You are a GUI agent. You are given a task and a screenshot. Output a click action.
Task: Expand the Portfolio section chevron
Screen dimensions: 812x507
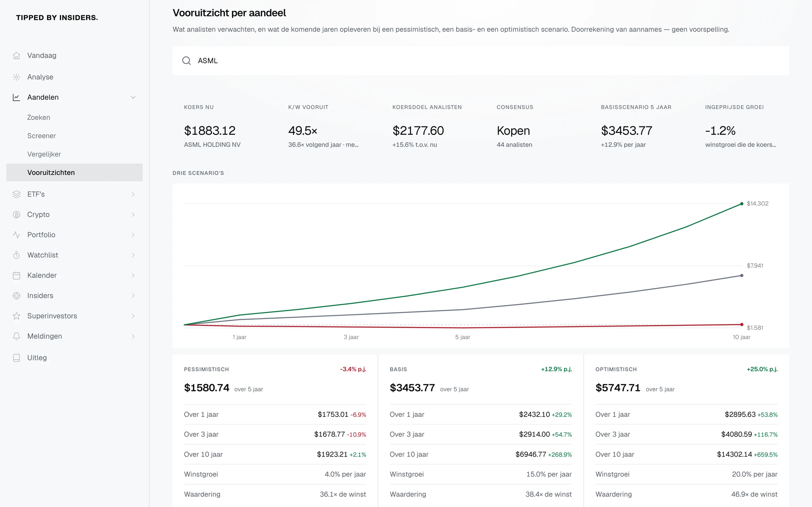coord(133,235)
